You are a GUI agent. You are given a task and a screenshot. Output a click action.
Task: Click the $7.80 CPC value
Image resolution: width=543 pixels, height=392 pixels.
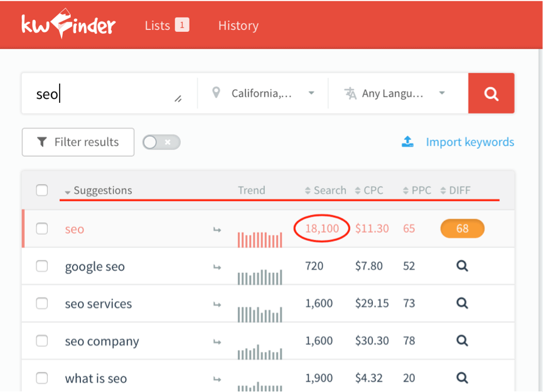369,266
